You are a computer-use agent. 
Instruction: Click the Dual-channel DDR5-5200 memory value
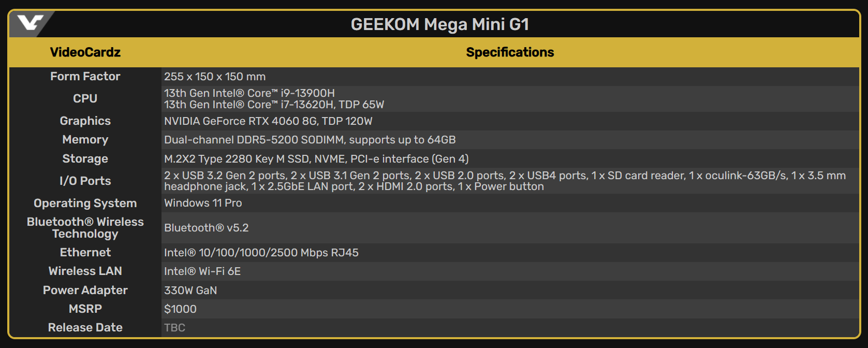(x=310, y=140)
